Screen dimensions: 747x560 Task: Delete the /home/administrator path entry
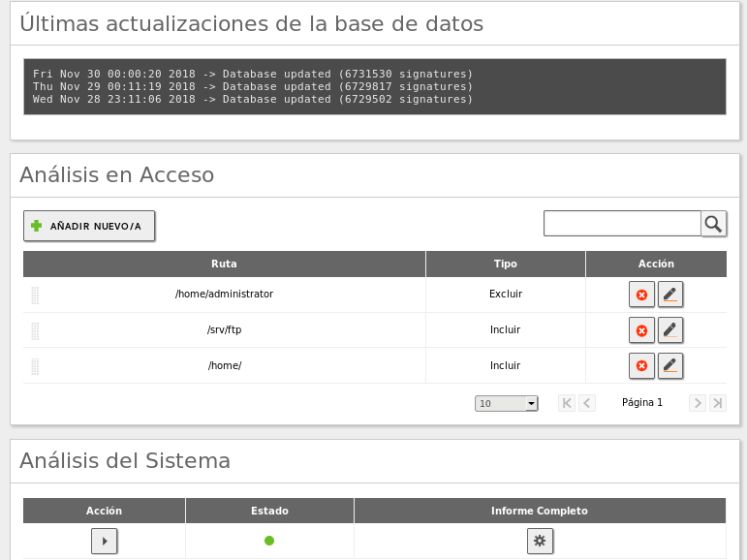[641, 295]
